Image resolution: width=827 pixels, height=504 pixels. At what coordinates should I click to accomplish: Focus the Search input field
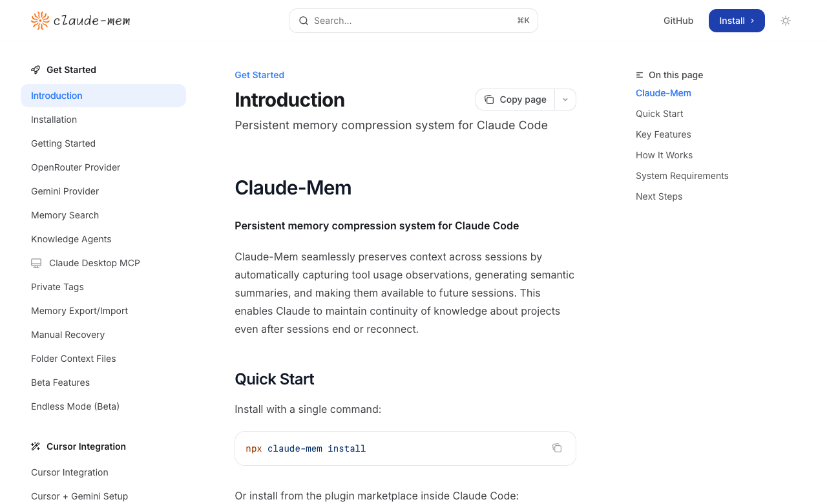[x=413, y=21]
